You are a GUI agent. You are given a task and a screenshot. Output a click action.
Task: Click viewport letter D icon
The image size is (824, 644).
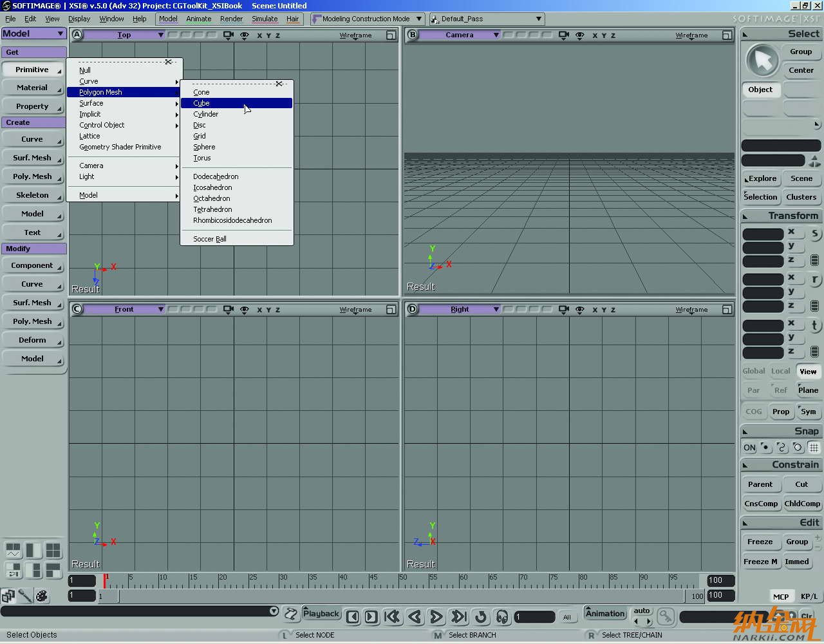(413, 309)
